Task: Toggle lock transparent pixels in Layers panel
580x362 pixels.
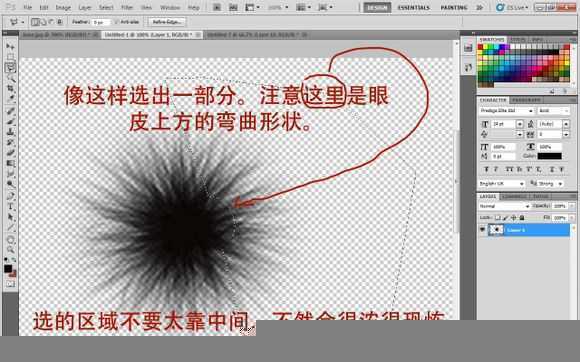Action: point(498,218)
